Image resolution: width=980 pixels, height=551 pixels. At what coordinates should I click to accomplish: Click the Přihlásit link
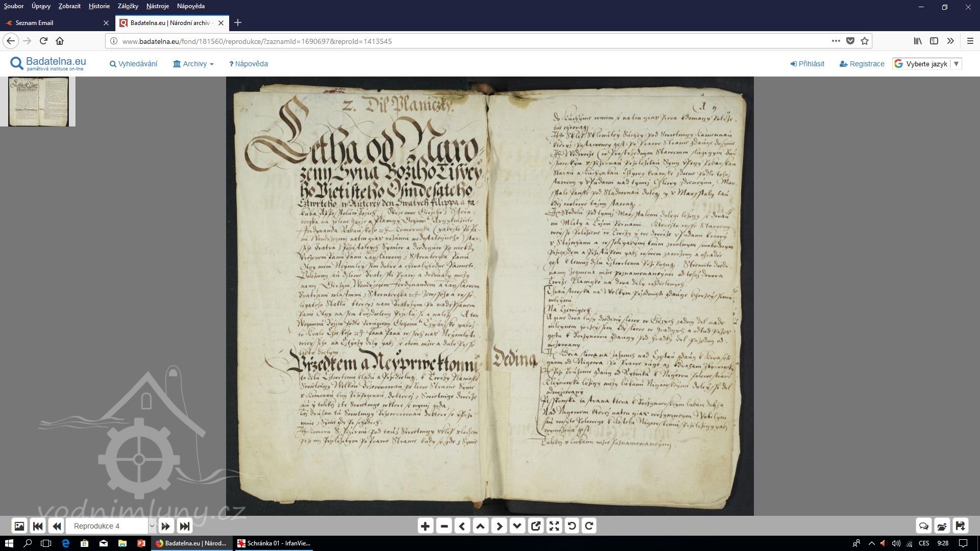[x=807, y=64]
